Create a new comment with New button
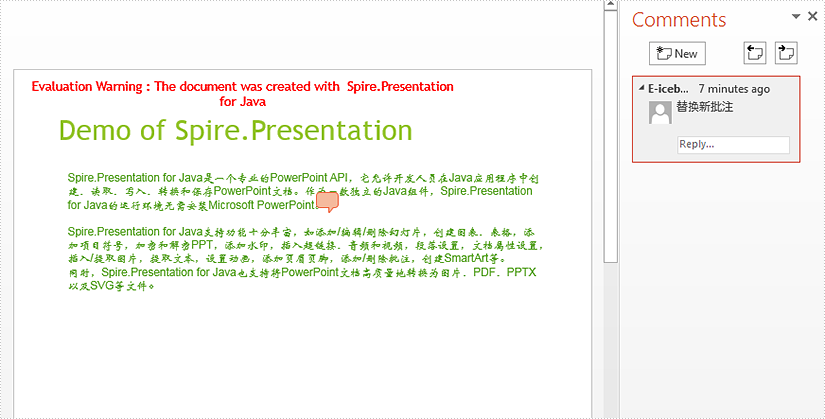Viewport: 825px width, 419px height. pyautogui.click(x=677, y=54)
